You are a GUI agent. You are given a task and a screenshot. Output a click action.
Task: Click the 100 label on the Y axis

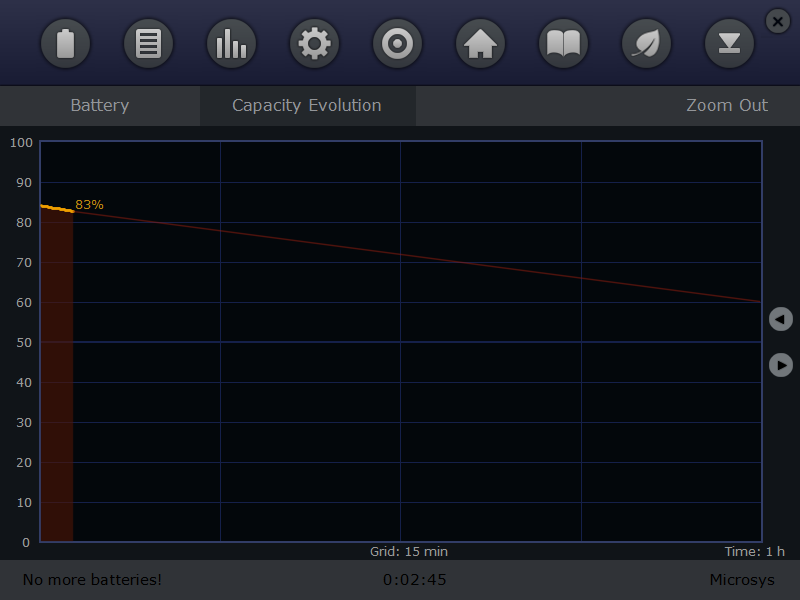tap(21, 143)
